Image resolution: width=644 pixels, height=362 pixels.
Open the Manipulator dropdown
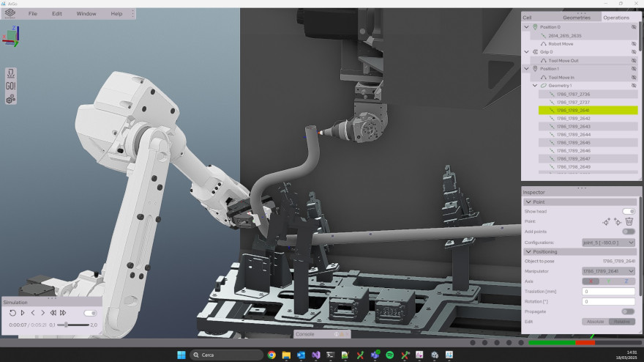[x=608, y=271]
